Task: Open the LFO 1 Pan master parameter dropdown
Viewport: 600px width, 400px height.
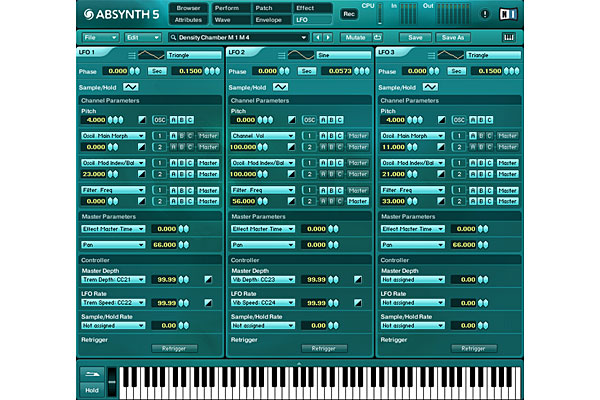Action: [113, 245]
